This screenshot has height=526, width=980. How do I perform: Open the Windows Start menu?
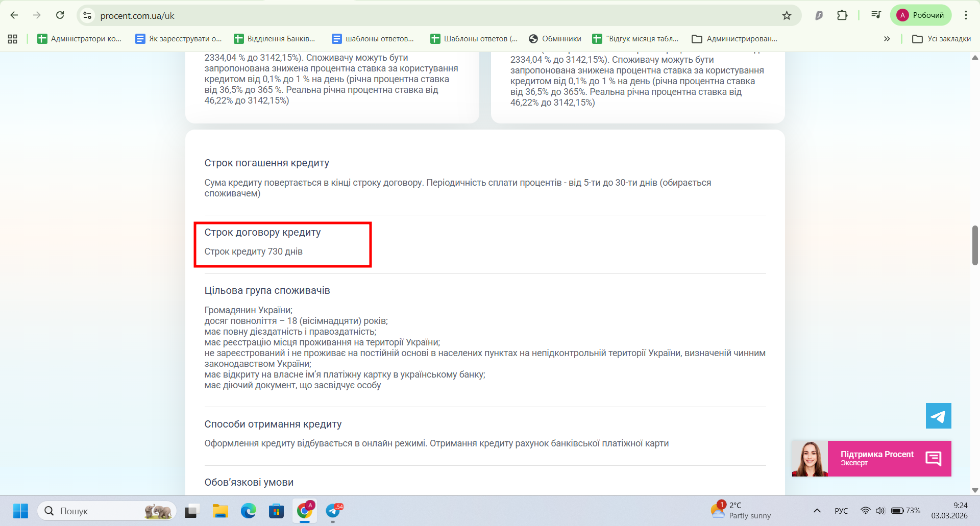click(21, 511)
